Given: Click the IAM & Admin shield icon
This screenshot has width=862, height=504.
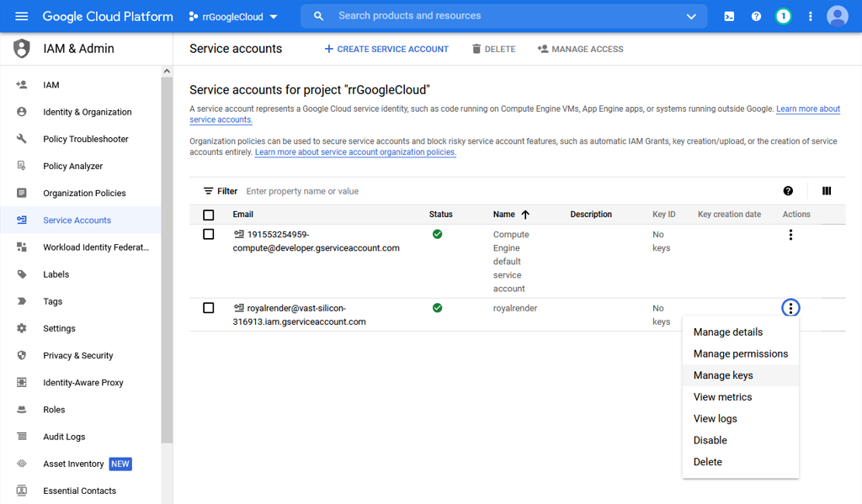Looking at the screenshot, I should pos(21,48).
